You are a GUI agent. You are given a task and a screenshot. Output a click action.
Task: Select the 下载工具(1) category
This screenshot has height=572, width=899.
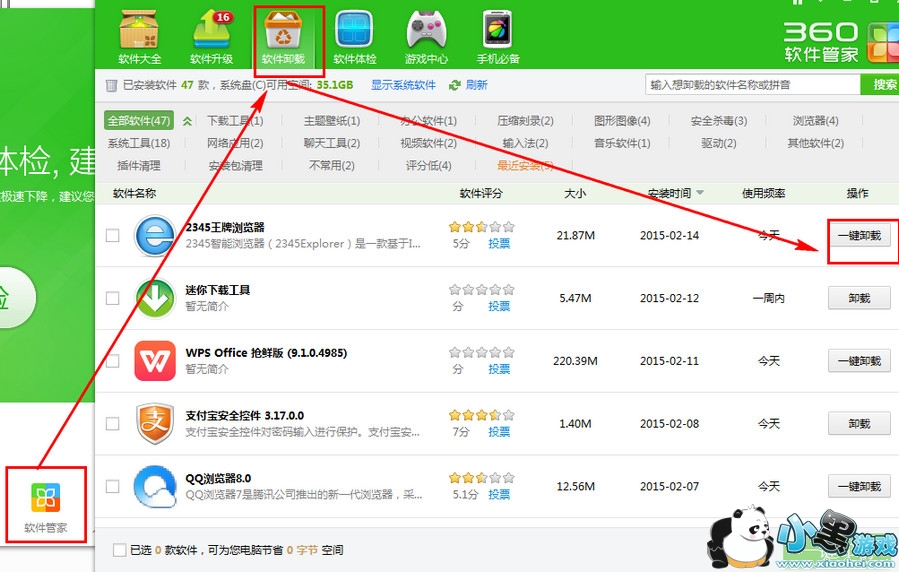click(235, 121)
